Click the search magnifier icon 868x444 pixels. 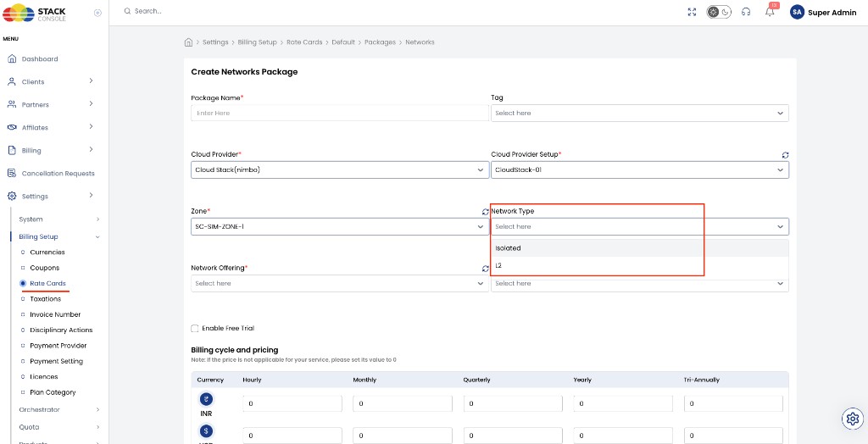(127, 11)
